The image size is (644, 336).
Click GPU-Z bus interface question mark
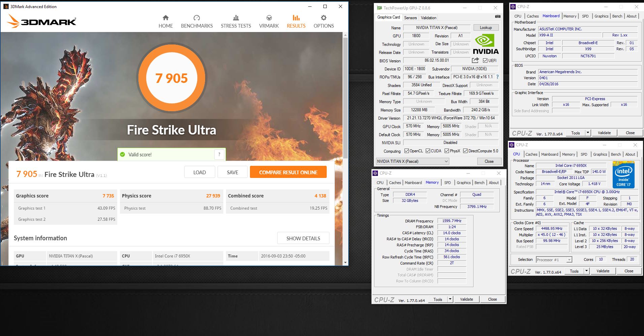pos(497,77)
